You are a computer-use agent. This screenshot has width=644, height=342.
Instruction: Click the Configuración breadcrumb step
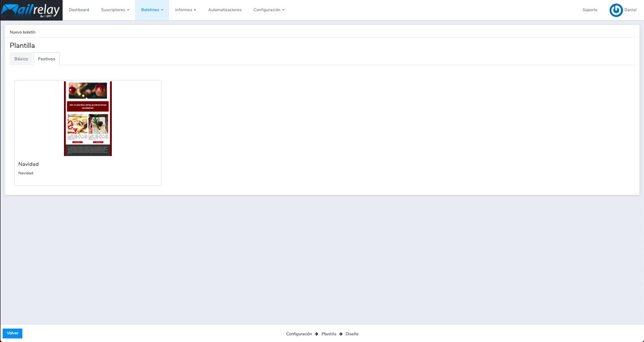pos(299,334)
